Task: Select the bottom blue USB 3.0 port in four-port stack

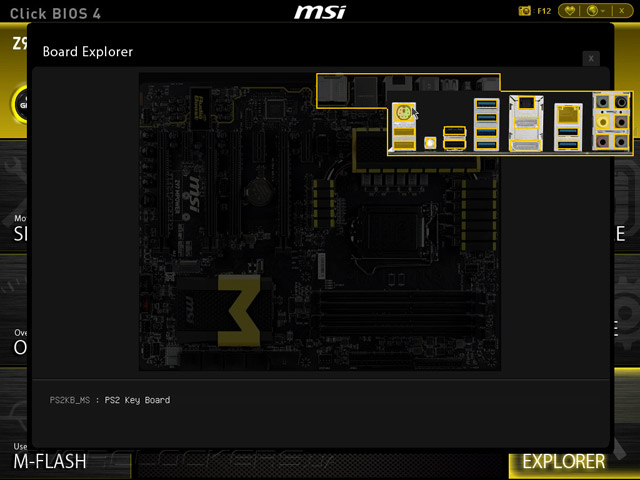Action: point(487,144)
